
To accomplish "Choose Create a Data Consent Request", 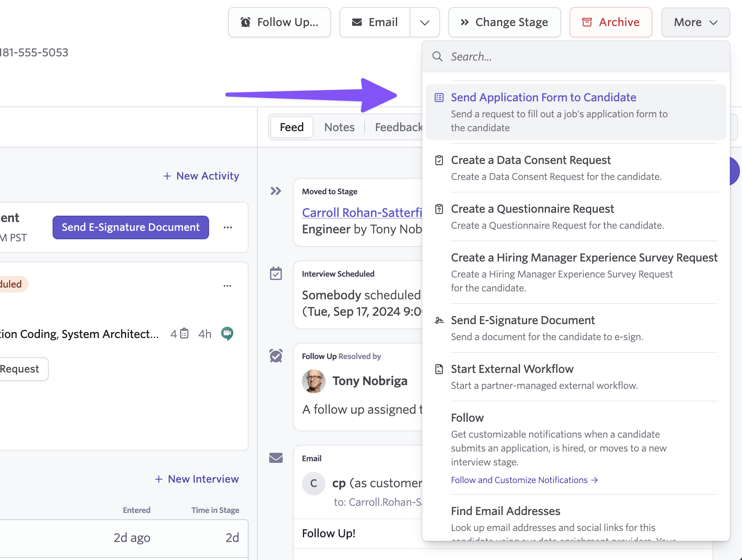I will pos(530,160).
